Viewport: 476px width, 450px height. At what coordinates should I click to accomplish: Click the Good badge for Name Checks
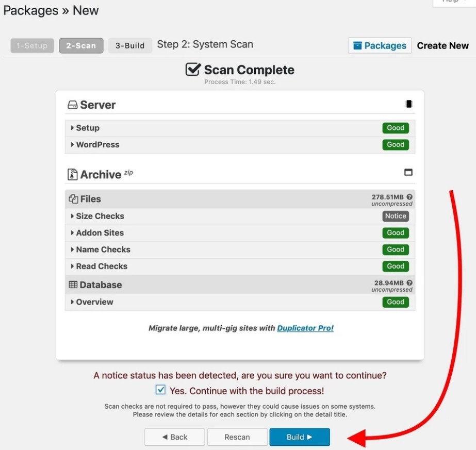click(396, 249)
